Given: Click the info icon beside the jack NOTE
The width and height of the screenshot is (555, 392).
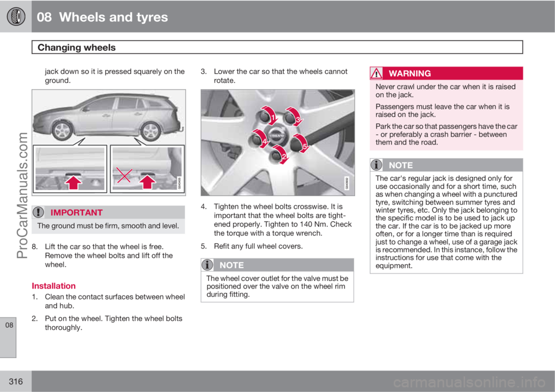Looking at the screenshot, I should pyautogui.click(x=376, y=165).
